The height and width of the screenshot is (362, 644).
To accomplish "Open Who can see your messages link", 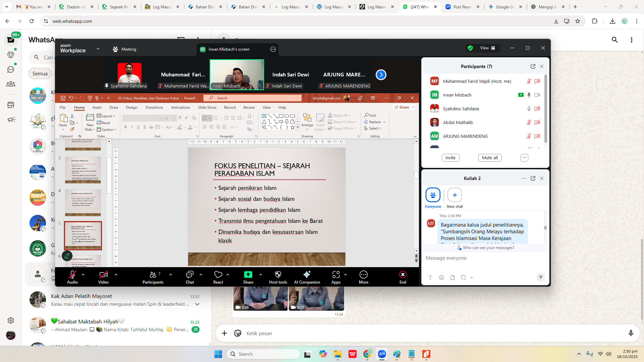I will (485, 248).
